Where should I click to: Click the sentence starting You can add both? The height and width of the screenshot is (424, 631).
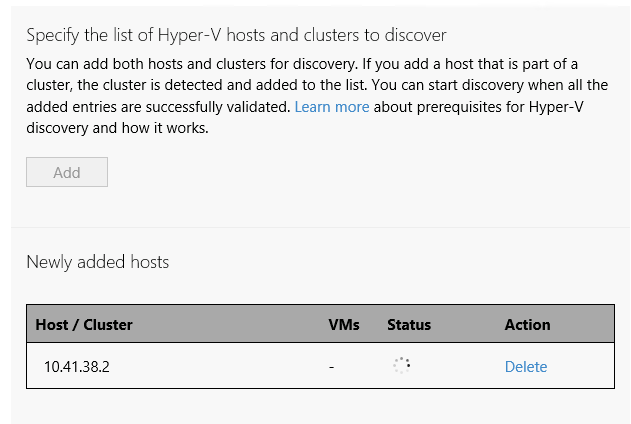click(x=192, y=64)
